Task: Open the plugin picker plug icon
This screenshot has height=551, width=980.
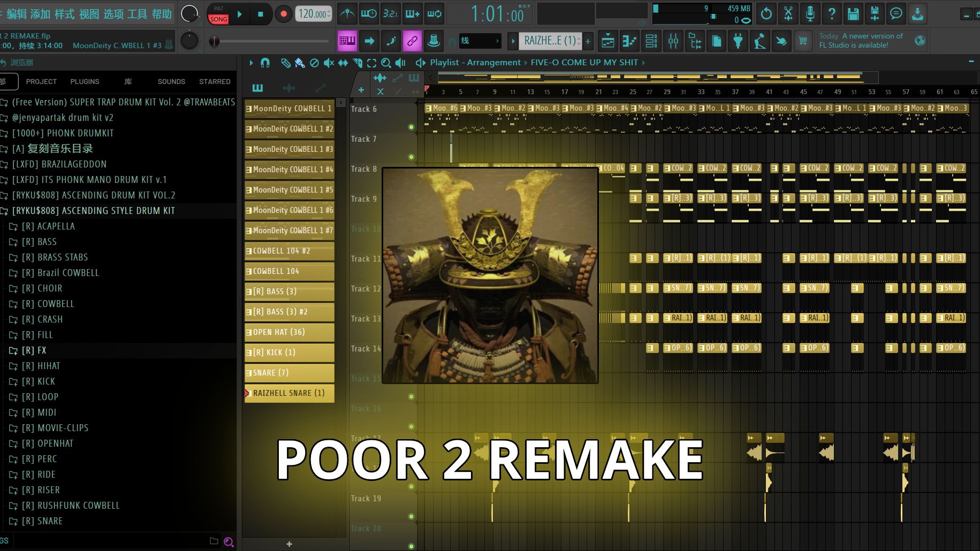Action: pyautogui.click(x=738, y=41)
